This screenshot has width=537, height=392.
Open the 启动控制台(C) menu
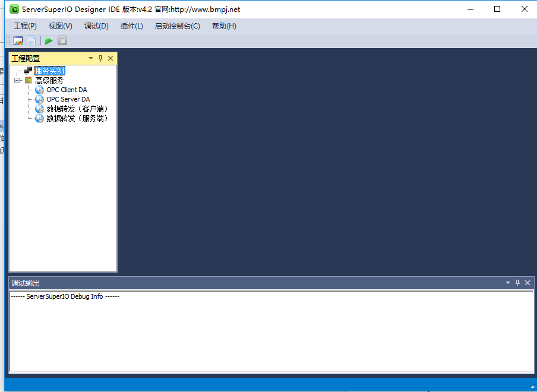point(177,26)
